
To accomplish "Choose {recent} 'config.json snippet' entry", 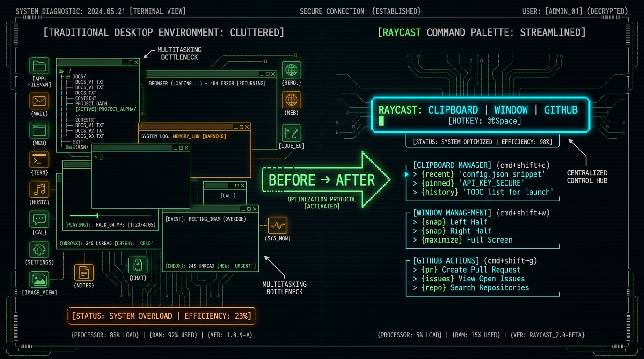I will tap(479, 174).
